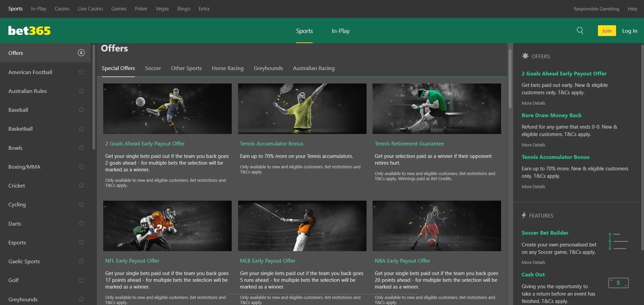Click the left sports list scrollbar
644x305 pixels.
click(94, 97)
